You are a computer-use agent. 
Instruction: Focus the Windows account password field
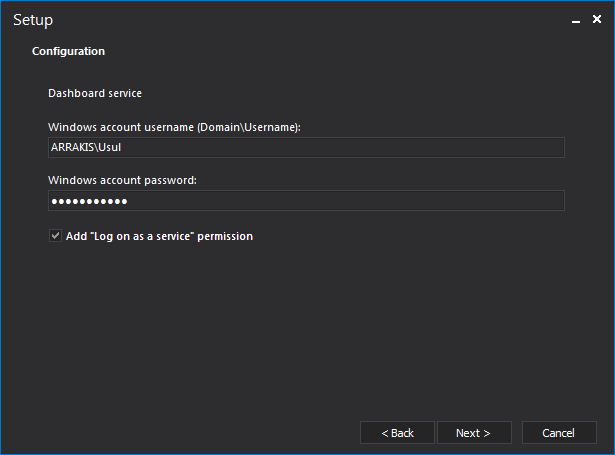306,201
